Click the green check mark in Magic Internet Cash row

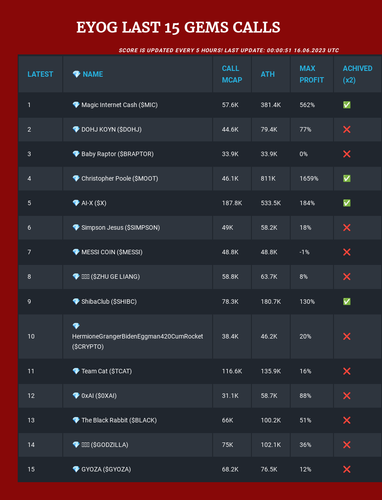pos(347,105)
